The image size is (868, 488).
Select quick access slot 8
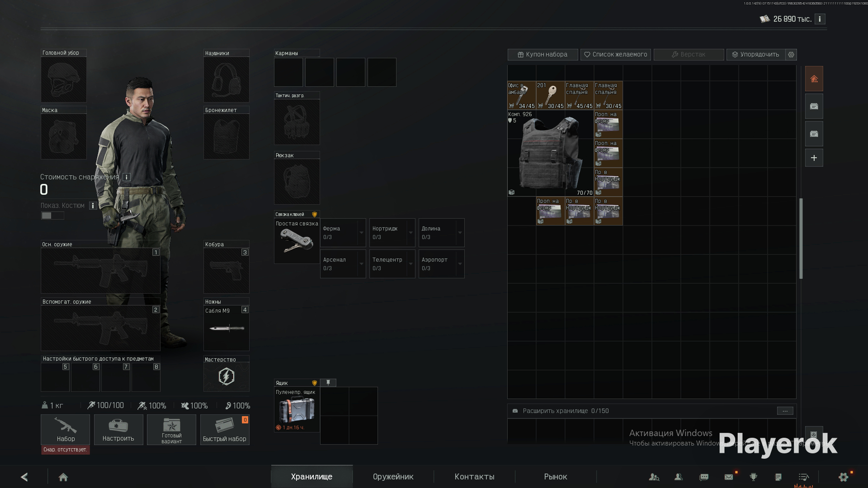[146, 377]
